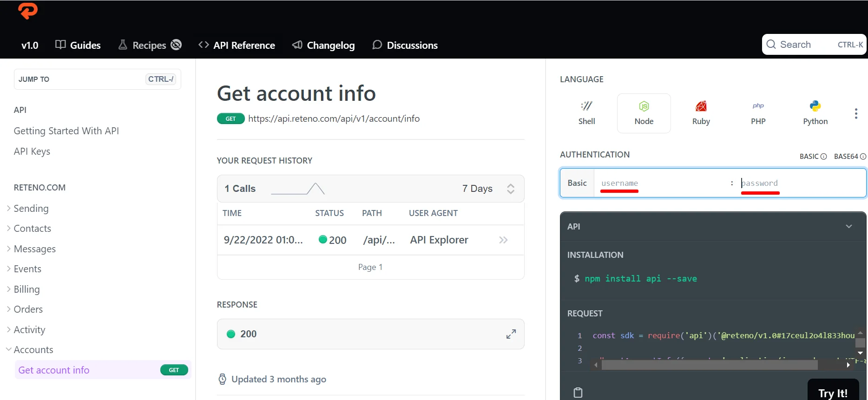Click the BASE64 info icon
Image resolution: width=868 pixels, height=400 pixels.
(x=863, y=157)
